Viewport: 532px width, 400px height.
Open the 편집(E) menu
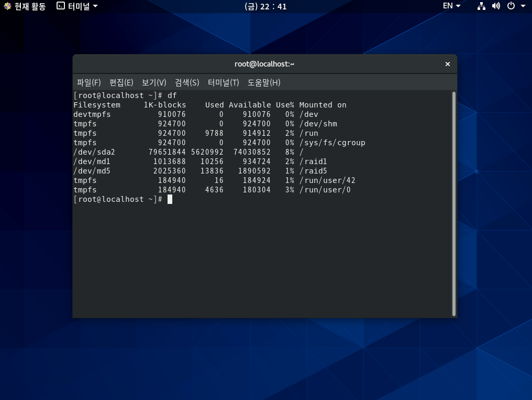(x=121, y=82)
